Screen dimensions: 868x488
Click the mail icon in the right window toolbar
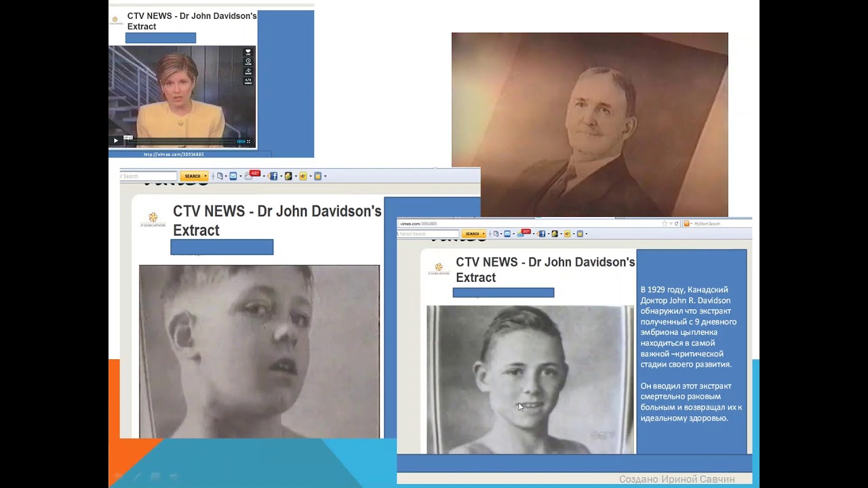(x=507, y=234)
